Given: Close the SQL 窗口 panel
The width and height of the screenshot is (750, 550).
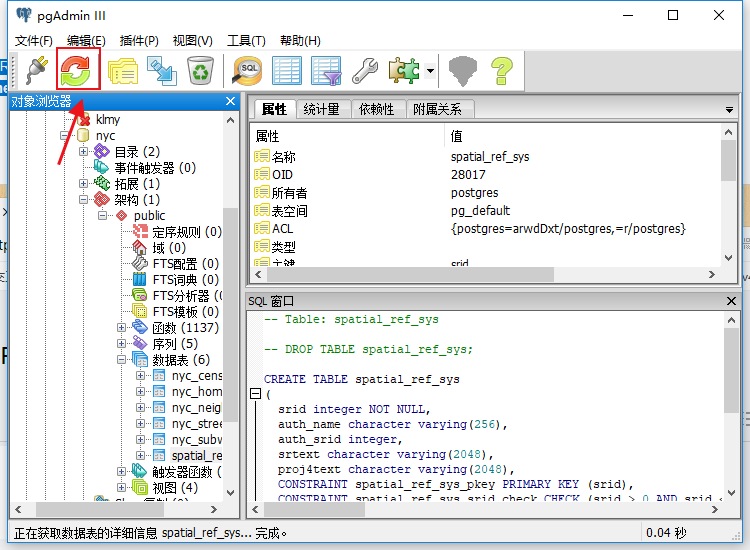Looking at the screenshot, I should 731,301.
